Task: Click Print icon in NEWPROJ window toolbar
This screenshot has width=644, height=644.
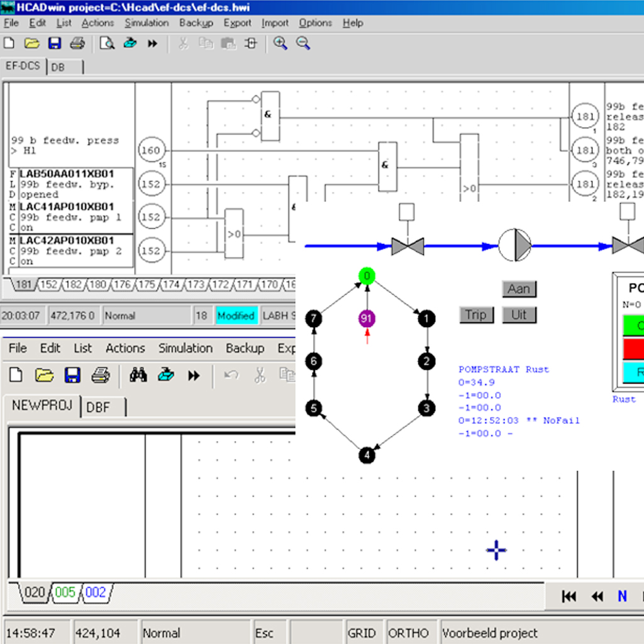Action: tap(101, 375)
